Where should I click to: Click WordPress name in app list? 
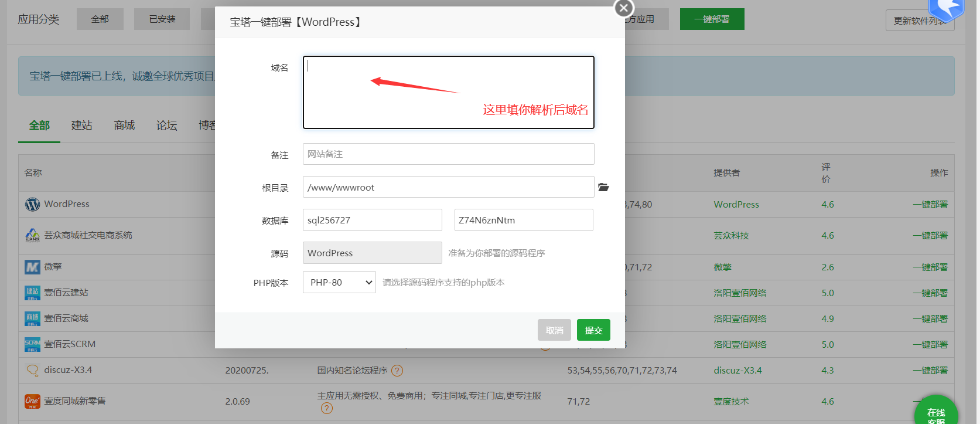pos(67,204)
